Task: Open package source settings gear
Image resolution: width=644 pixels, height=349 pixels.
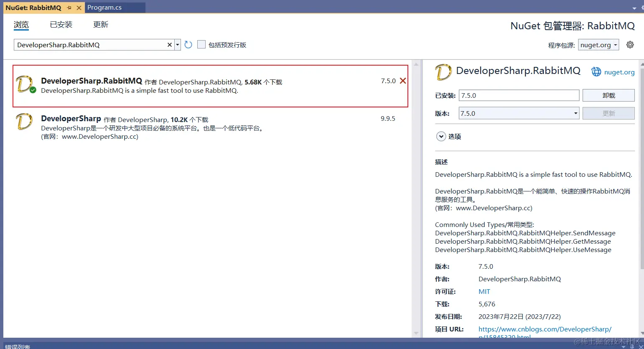Action: [630, 45]
